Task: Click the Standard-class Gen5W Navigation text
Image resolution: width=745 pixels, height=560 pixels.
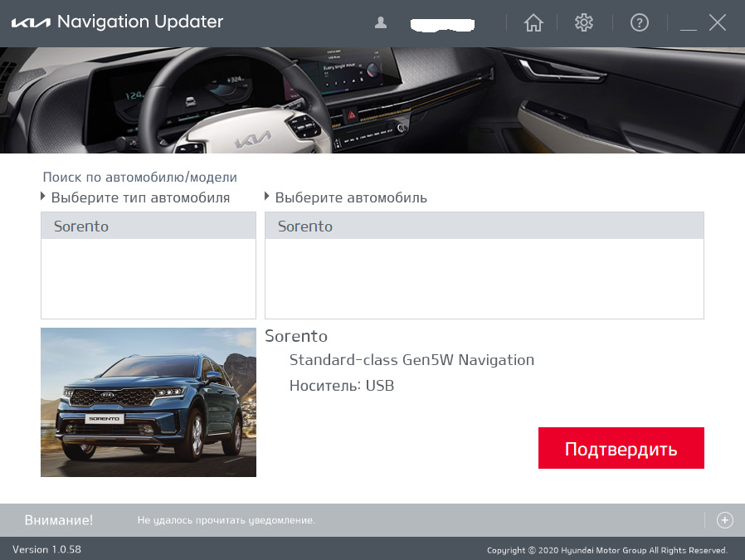Action: click(x=412, y=360)
